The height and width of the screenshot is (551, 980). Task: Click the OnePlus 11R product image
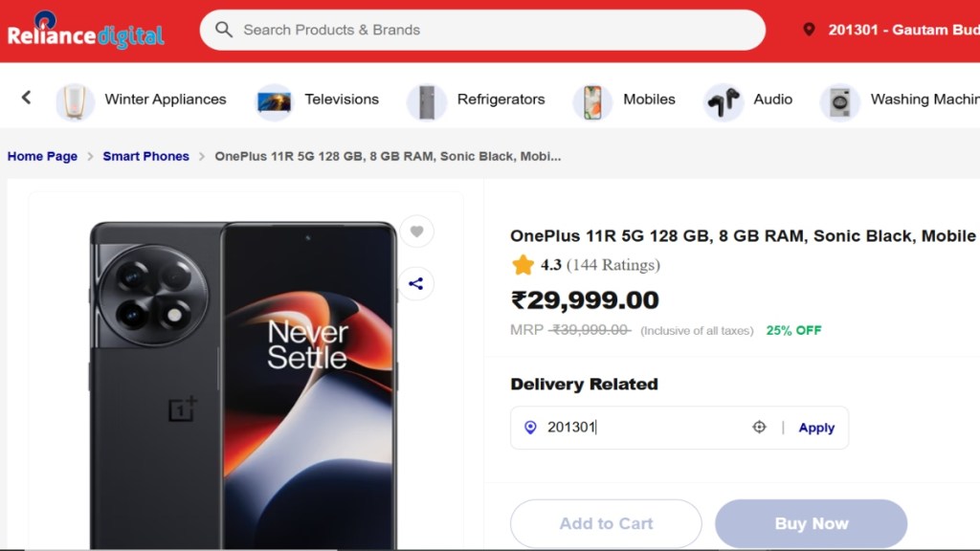[243, 383]
